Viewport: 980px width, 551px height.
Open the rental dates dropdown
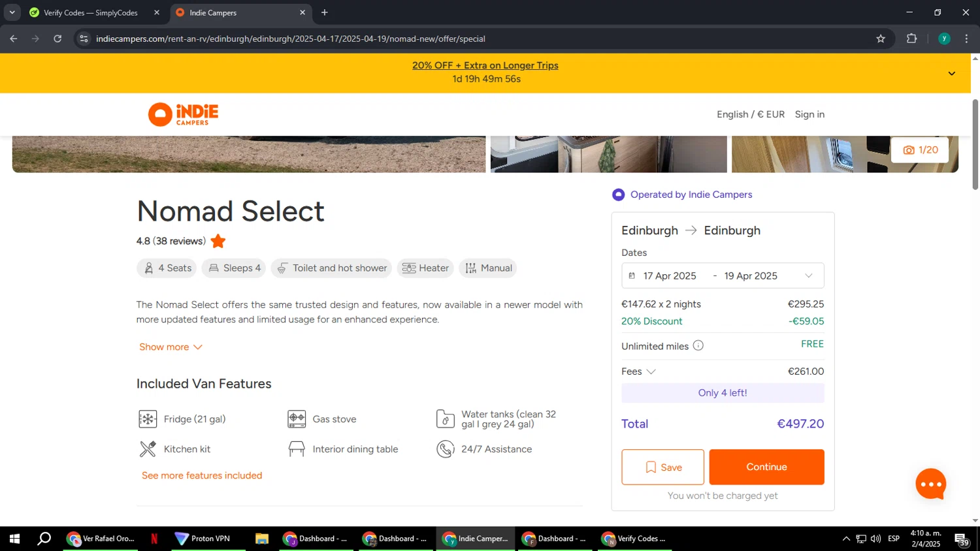click(723, 276)
